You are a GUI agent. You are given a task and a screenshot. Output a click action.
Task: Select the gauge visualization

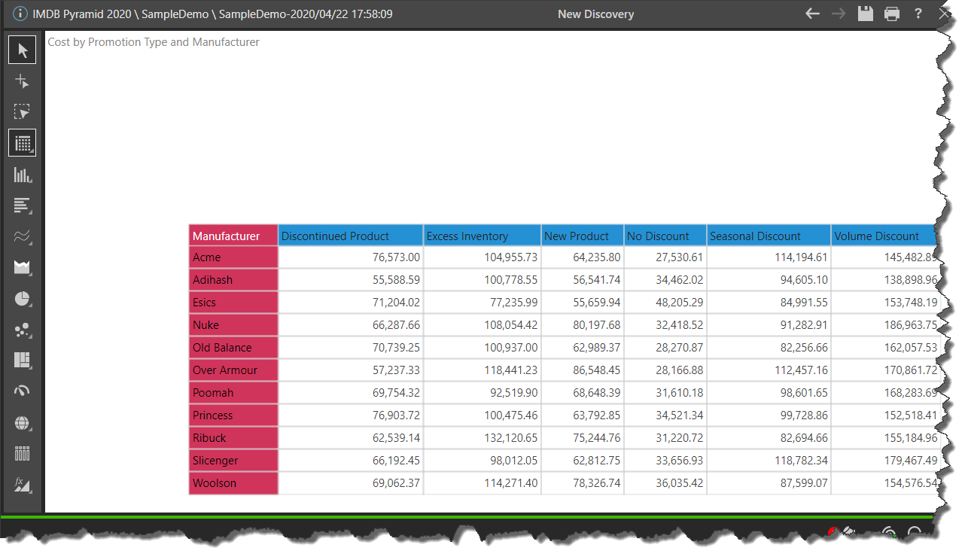tap(22, 391)
